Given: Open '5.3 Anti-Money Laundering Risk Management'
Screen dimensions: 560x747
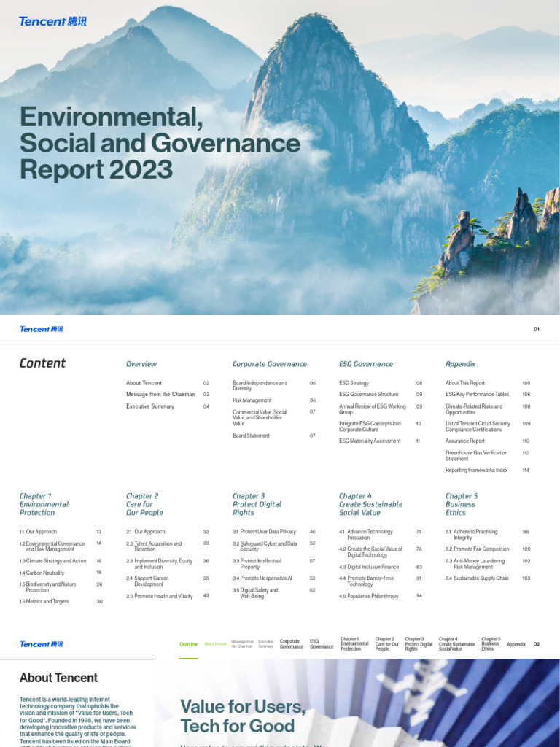Looking at the screenshot, I should tap(475, 564).
